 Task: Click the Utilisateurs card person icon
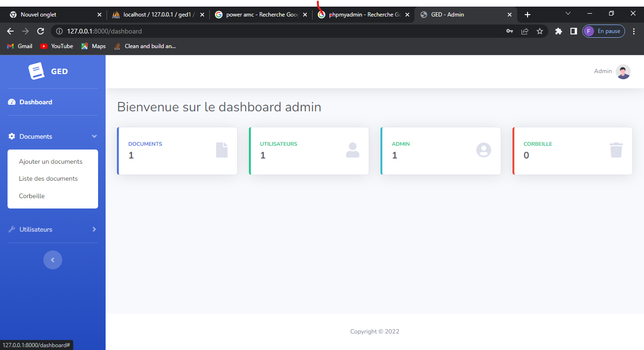pyautogui.click(x=353, y=150)
